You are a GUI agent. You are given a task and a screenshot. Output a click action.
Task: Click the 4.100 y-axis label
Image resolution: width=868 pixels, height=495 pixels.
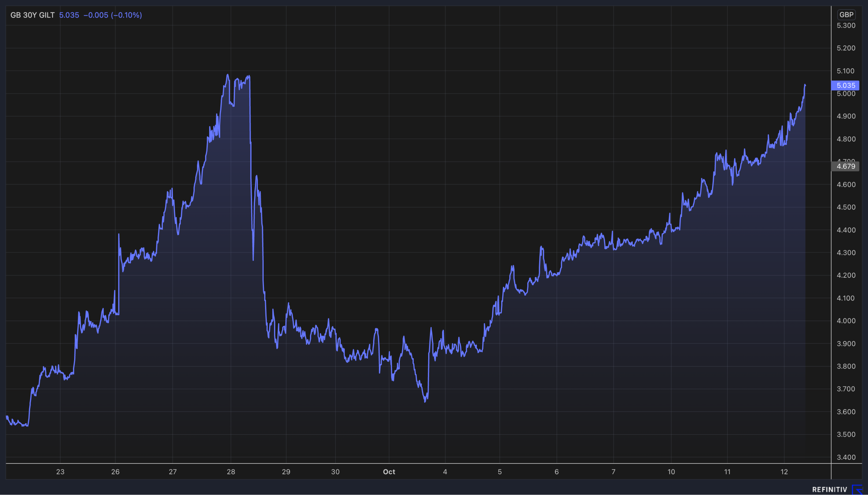click(846, 298)
